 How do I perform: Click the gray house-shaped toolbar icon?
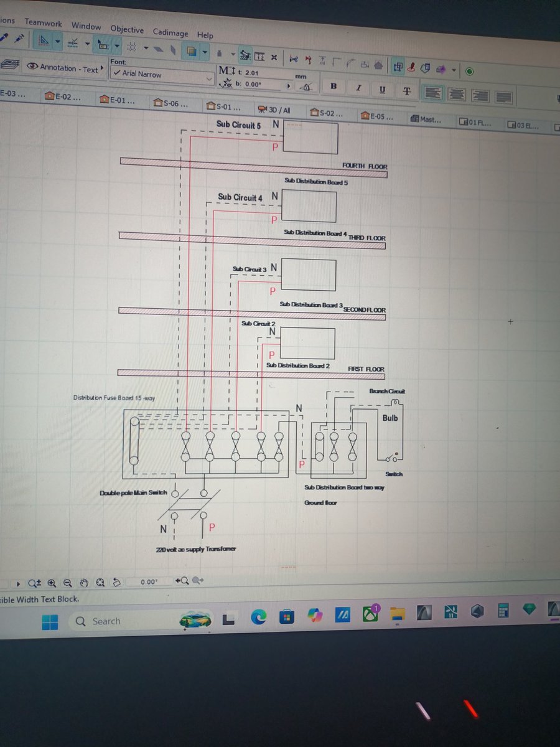tap(378, 65)
